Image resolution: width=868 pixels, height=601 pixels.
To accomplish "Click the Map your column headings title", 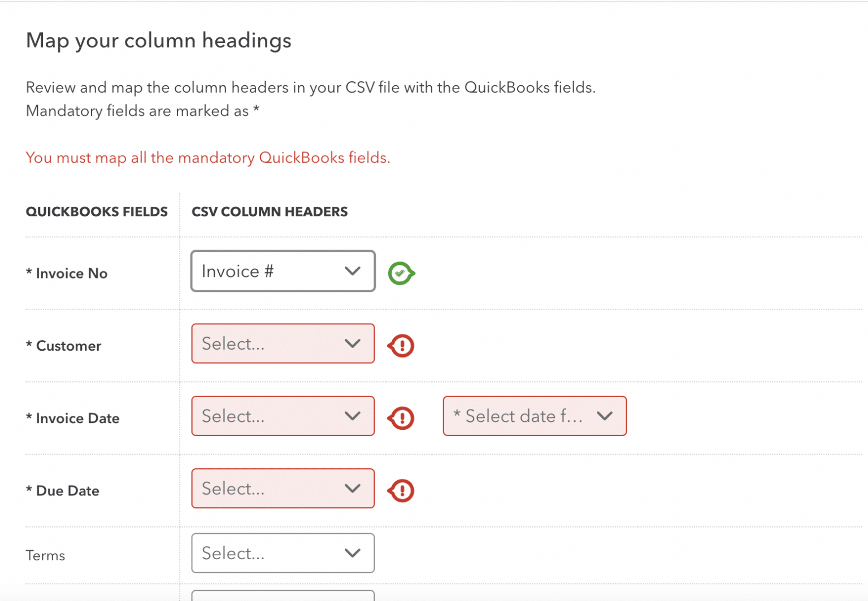I will coord(159,40).
